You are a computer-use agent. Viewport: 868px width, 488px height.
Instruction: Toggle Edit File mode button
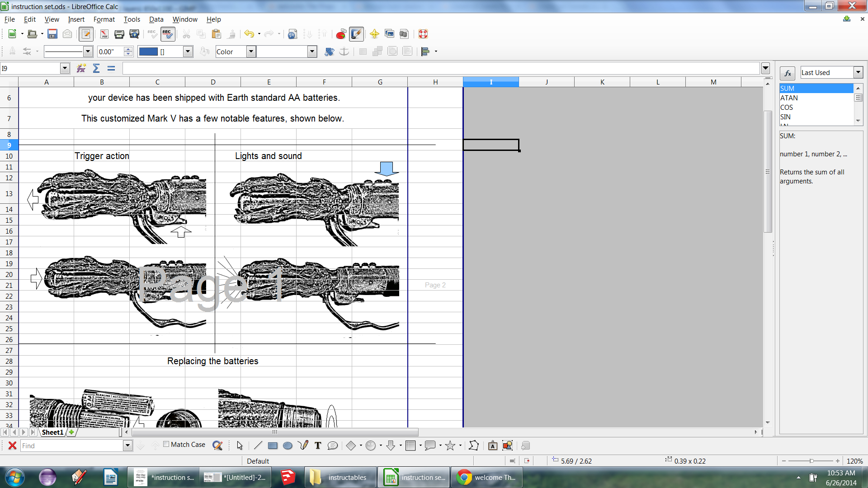point(86,34)
